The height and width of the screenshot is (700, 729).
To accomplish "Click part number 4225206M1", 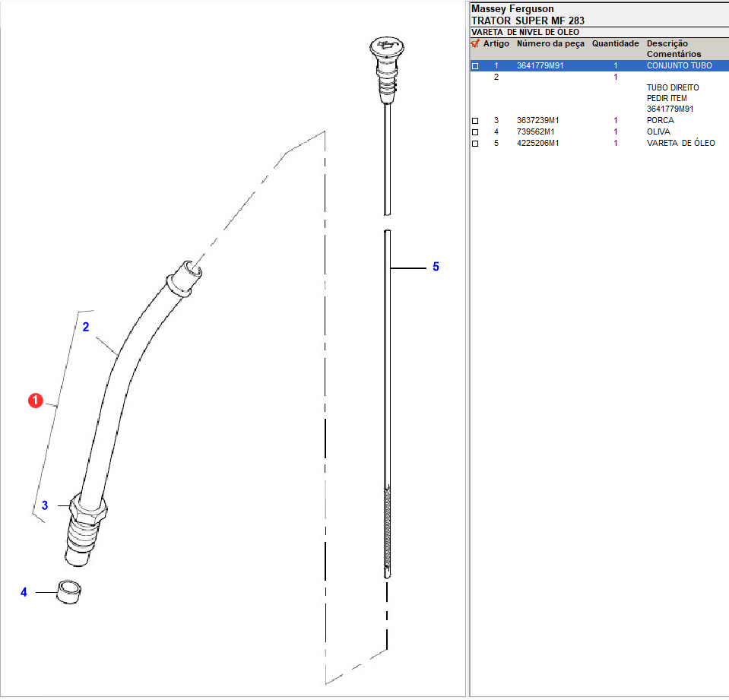I will [x=537, y=144].
